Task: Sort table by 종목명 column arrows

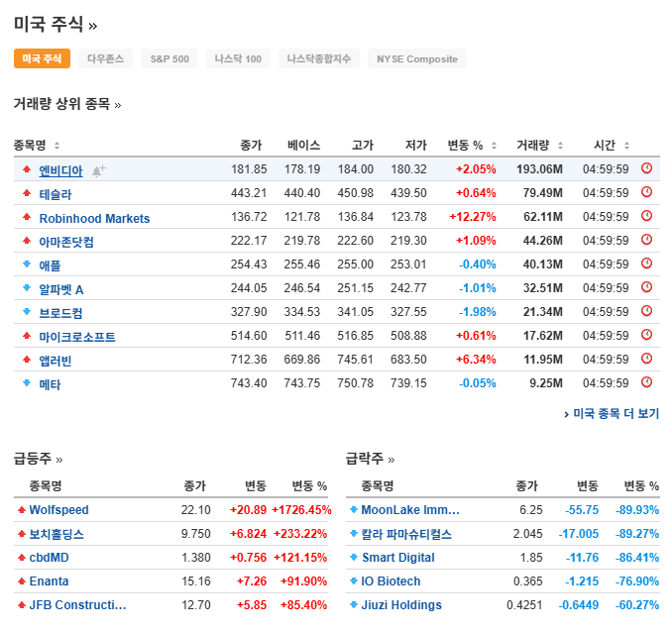Action: coord(56,146)
